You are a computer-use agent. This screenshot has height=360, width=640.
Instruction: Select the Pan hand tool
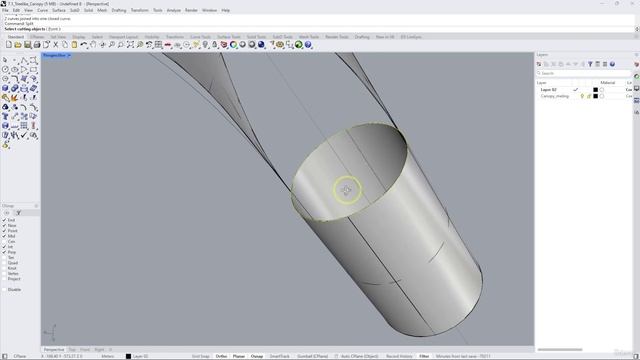93,45
